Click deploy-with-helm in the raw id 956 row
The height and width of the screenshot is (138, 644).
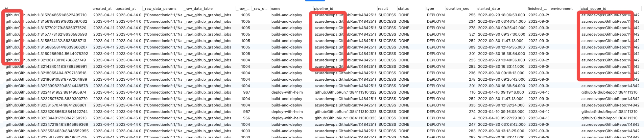point(287,118)
